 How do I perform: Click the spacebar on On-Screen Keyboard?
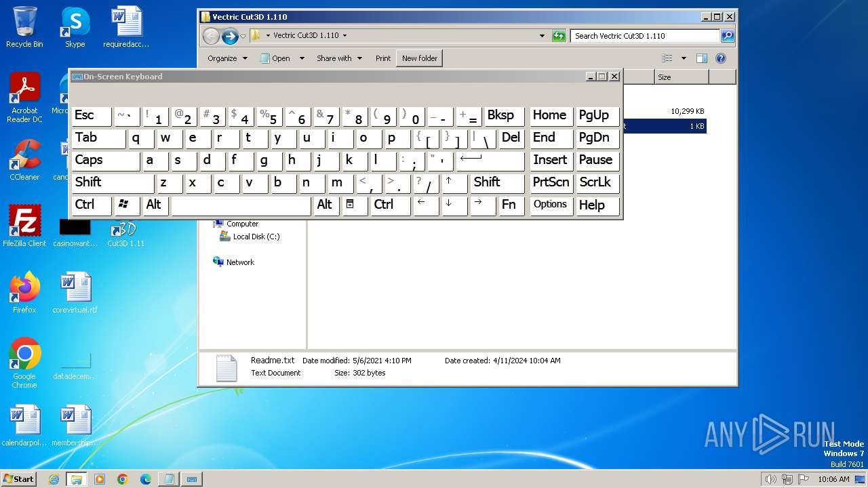click(x=241, y=205)
